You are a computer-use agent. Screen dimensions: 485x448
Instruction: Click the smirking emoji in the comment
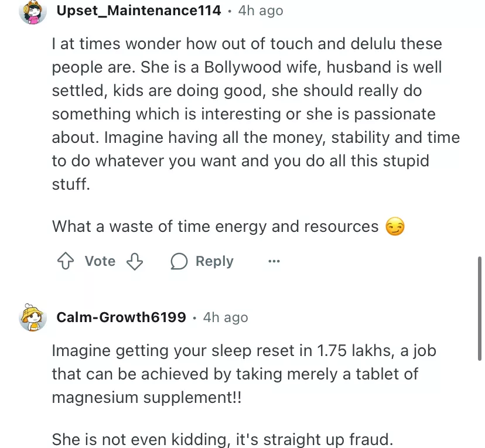395,227
